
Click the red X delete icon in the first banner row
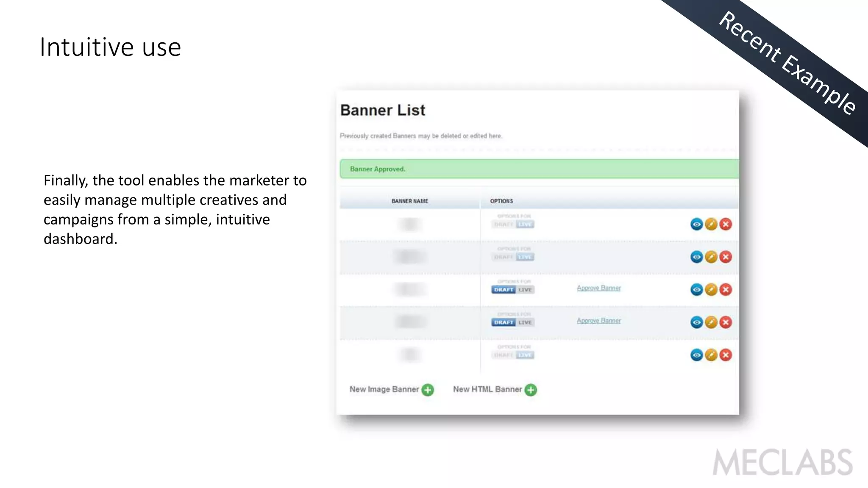pos(726,224)
